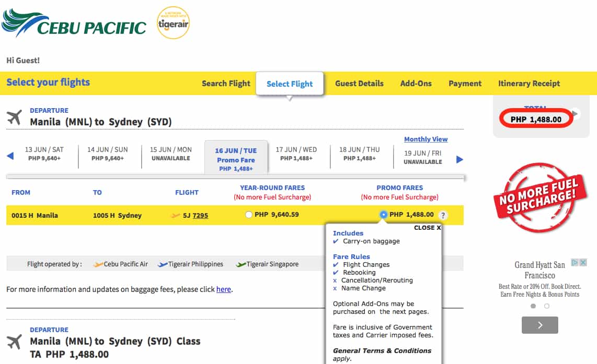
Task: Click the FROM column header
Action: coord(21,193)
